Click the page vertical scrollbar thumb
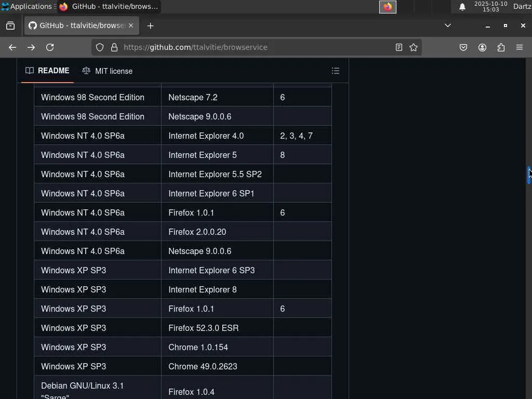 click(528, 175)
